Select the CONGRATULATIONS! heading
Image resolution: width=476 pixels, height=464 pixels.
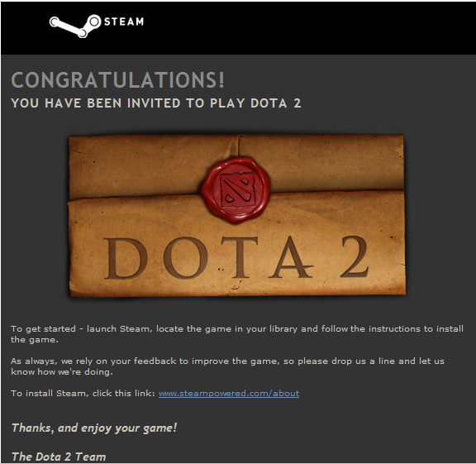(118, 80)
